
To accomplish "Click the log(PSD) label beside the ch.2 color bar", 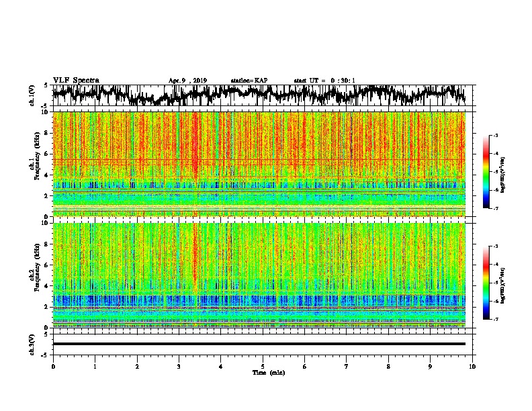I will tap(502, 285).
